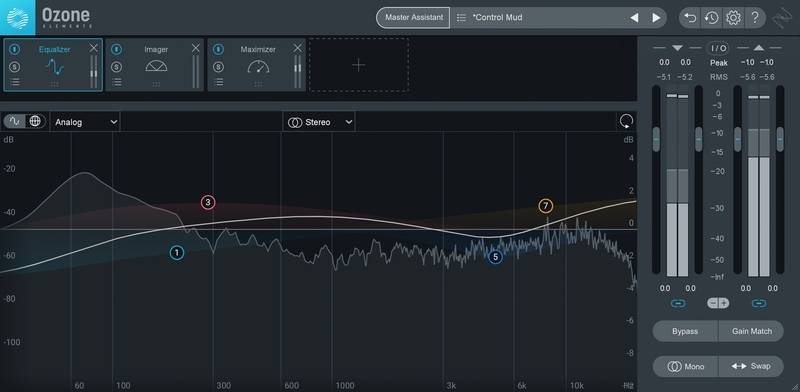Viewport: 800px width, 392px height.
Task: Click the Control Mud preset name
Action: coord(497,18)
